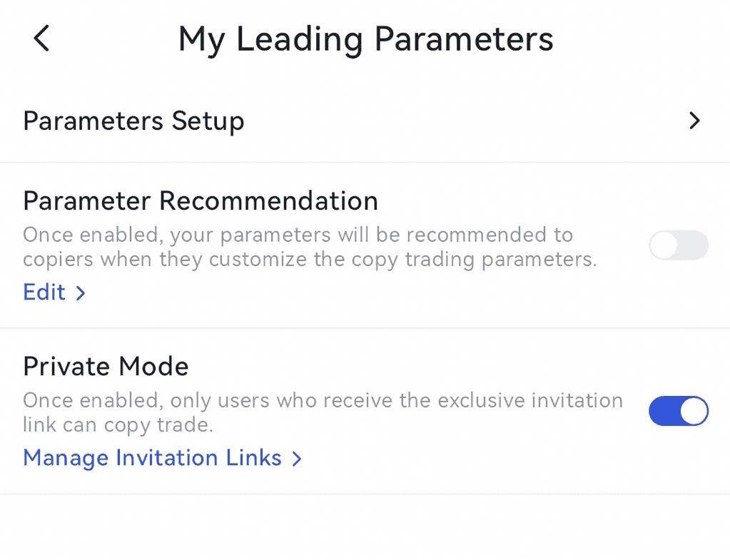Click the Parameter Recommendation description text
Viewport: 730px width, 560px height.
coord(309,247)
